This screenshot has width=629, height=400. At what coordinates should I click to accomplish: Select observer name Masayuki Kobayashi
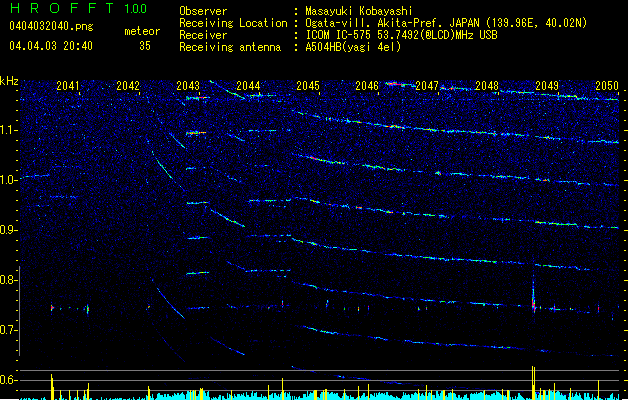[359, 11]
